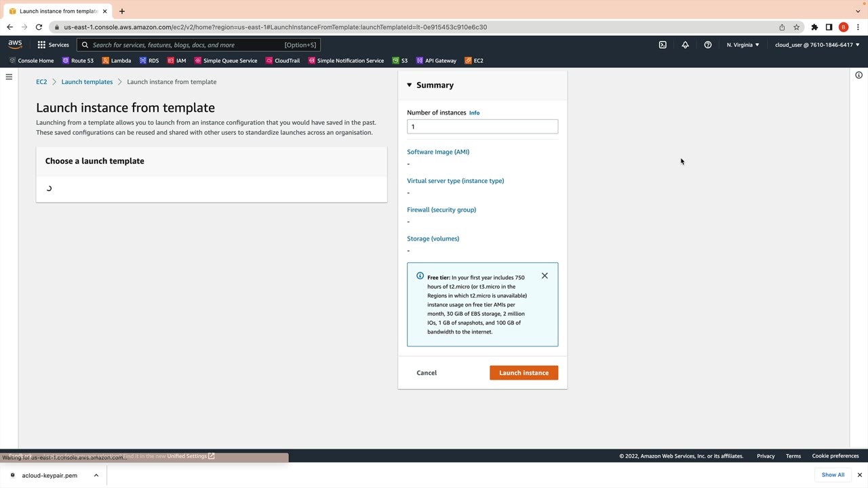Open the browser profile avatar

pyautogui.click(x=844, y=27)
